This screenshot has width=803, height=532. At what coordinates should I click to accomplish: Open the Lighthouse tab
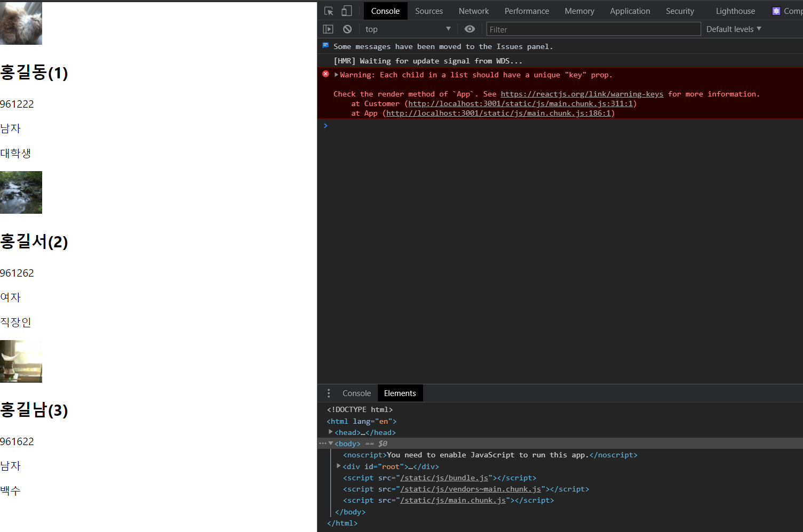point(735,11)
